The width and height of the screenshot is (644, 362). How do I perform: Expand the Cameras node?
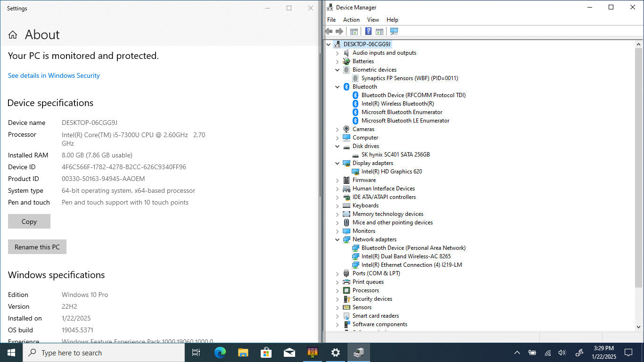tap(337, 129)
